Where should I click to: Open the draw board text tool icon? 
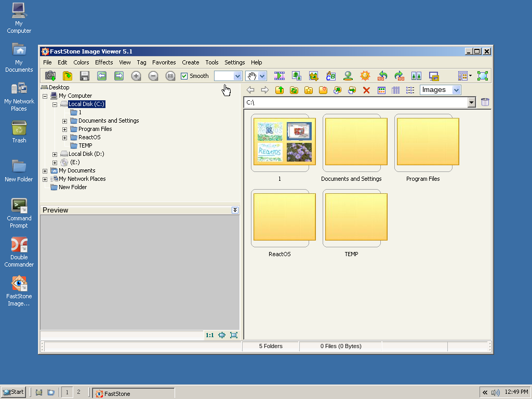click(331, 76)
